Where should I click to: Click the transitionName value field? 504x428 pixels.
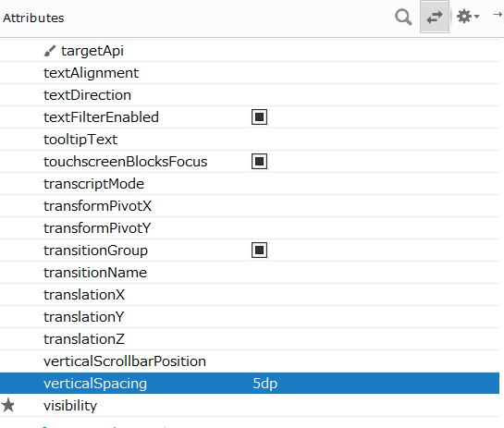(x=375, y=273)
